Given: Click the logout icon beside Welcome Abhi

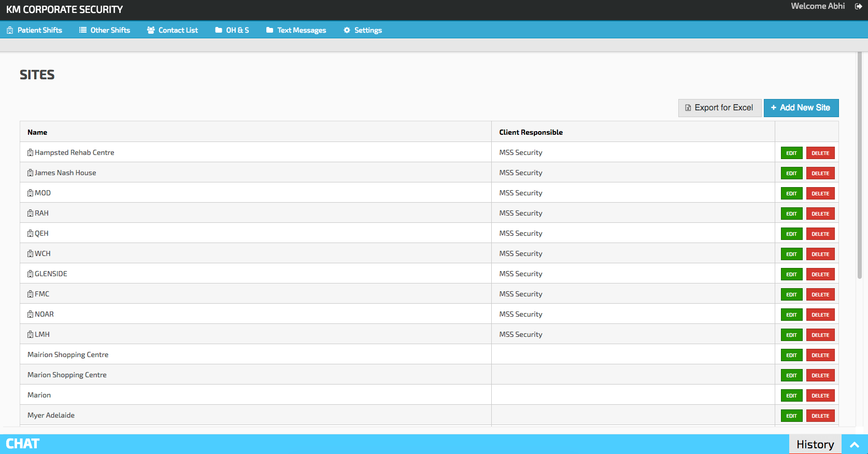Looking at the screenshot, I should (x=859, y=6).
